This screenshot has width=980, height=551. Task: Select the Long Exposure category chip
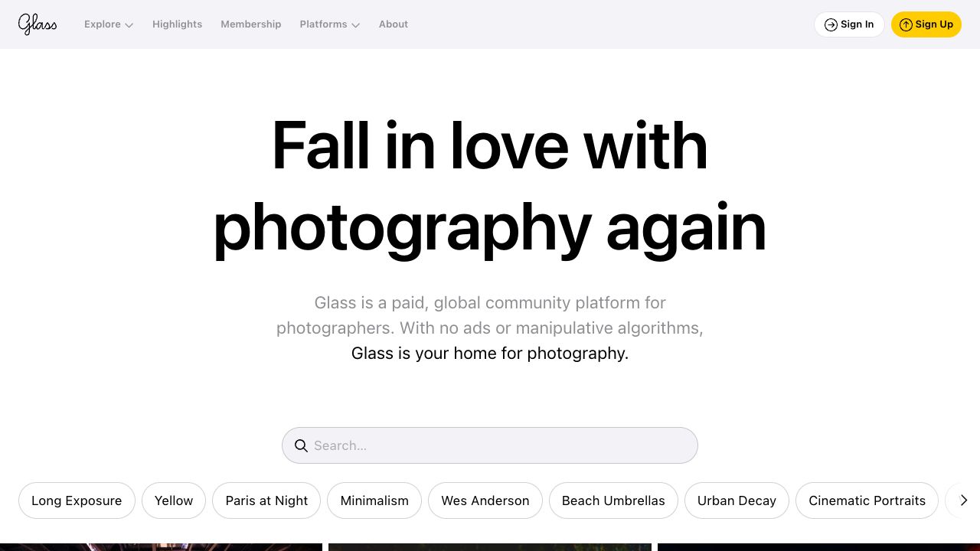tap(77, 500)
